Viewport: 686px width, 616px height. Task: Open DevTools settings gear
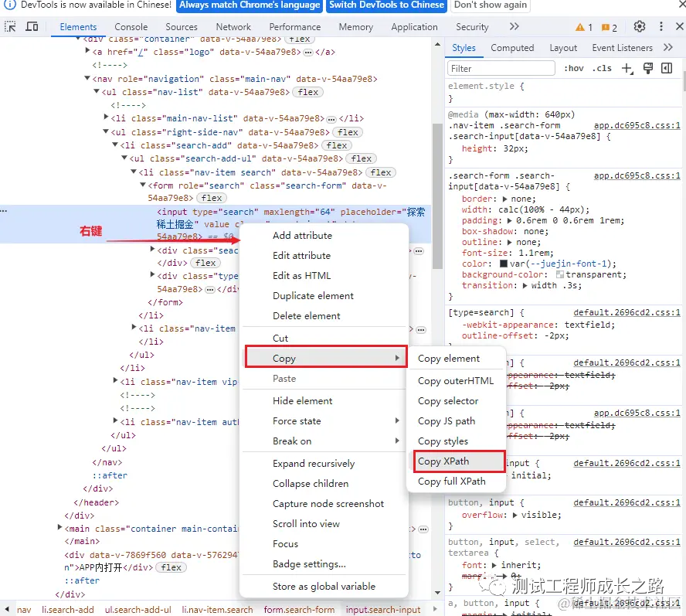640,26
